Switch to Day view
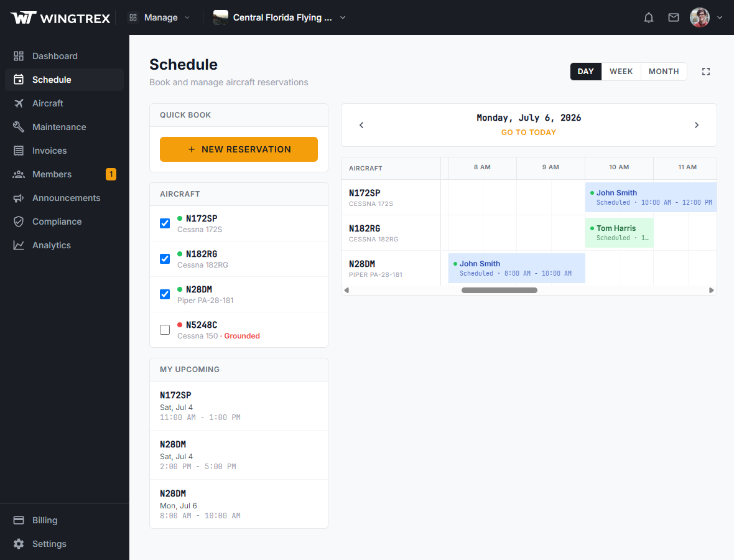This screenshot has height=560, width=734. tap(585, 72)
